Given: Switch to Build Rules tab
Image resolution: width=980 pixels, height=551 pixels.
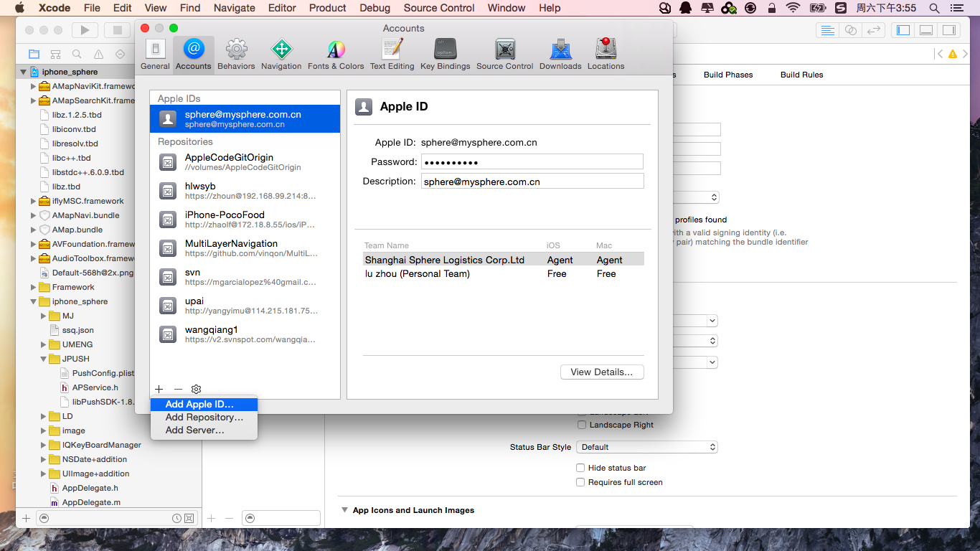Looking at the screenshot, I should click(802, 75).
